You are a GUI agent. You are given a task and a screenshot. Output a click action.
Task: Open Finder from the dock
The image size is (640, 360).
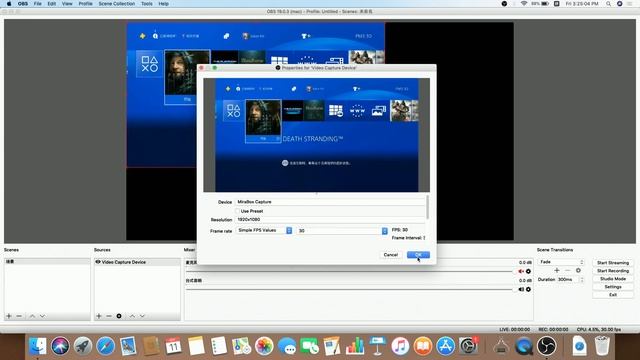tap(38, 346)
